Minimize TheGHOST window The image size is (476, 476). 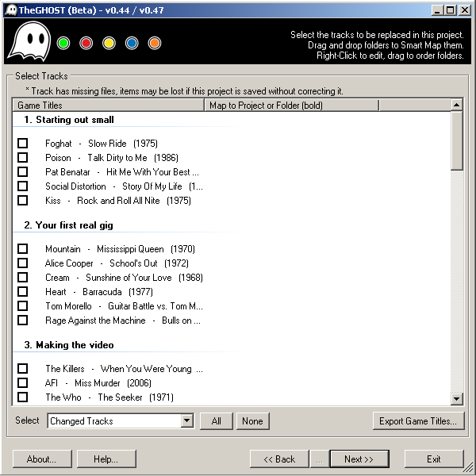(437, 10)
